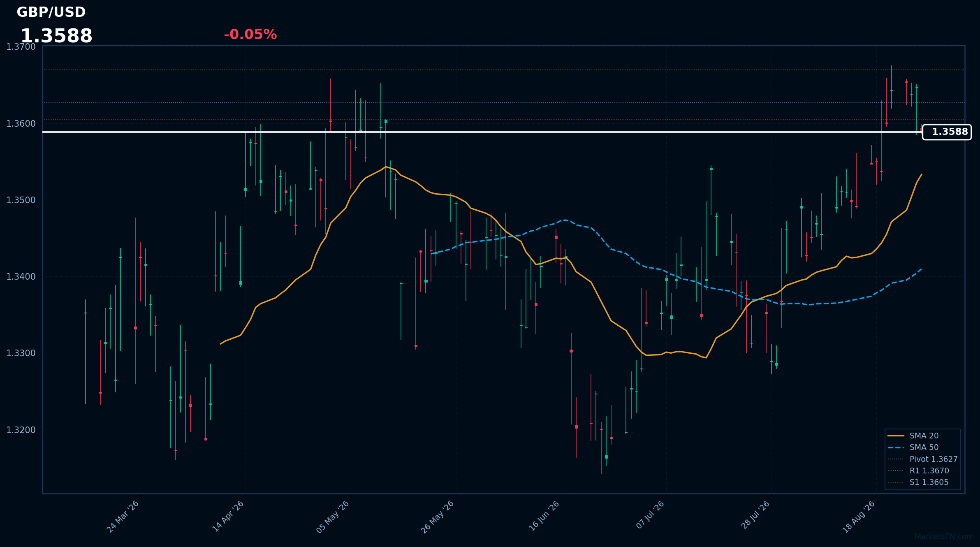980x547 pixels.
Task: Click the 1.3600 y-axis label
Action: [x=21, y=124]
